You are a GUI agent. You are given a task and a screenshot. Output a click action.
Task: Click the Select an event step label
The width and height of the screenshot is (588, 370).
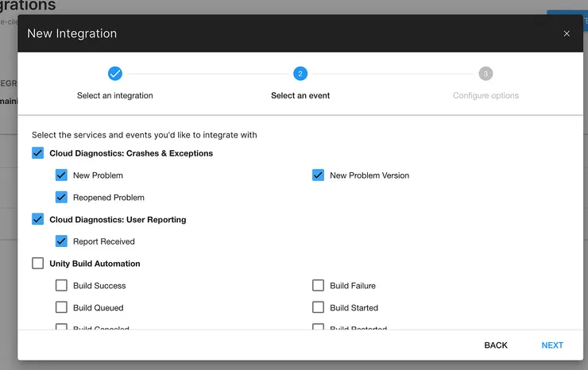(x=300, y=95)
